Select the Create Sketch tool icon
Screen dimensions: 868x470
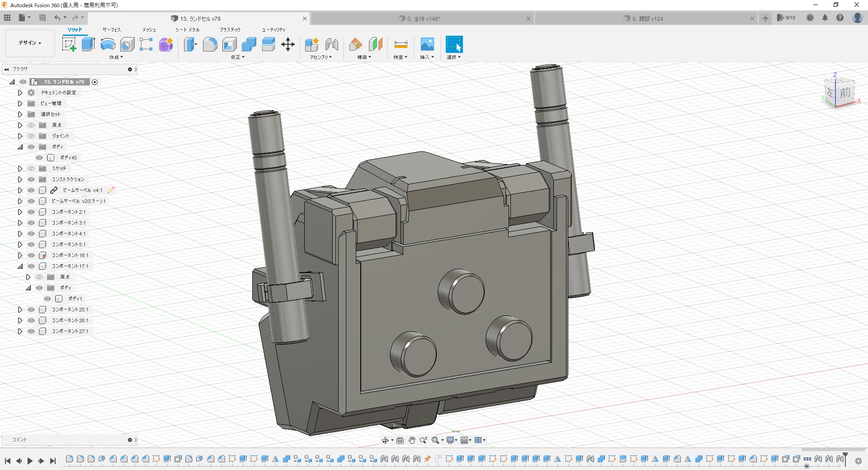click(69, 44)
